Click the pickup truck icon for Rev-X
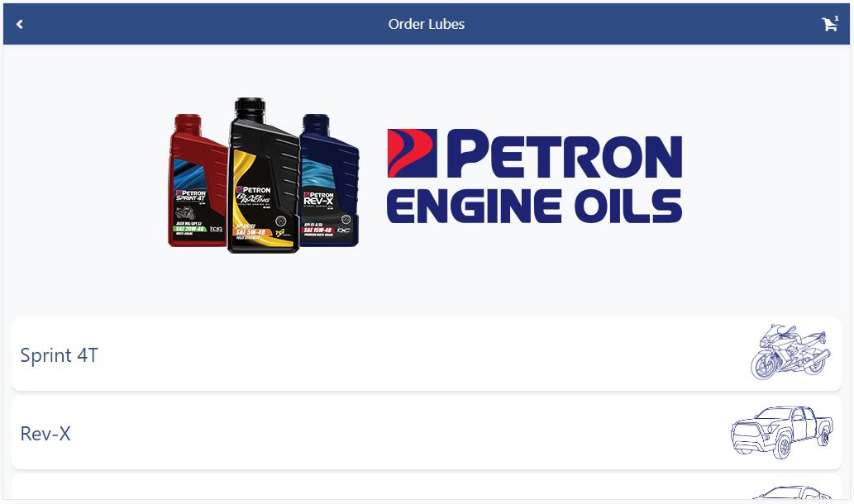The height and width of the screenshot is (504, 854). point(781,431)
